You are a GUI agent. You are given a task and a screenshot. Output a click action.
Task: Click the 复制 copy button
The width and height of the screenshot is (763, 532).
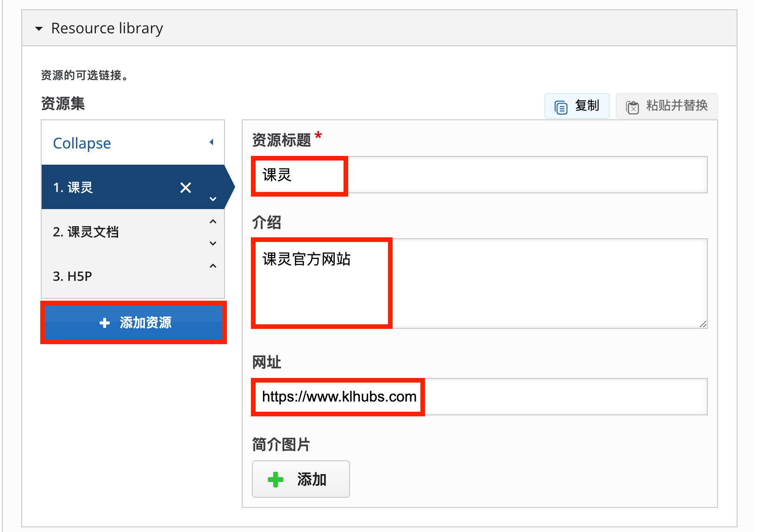pyautogui.click(x=577, y=106)
